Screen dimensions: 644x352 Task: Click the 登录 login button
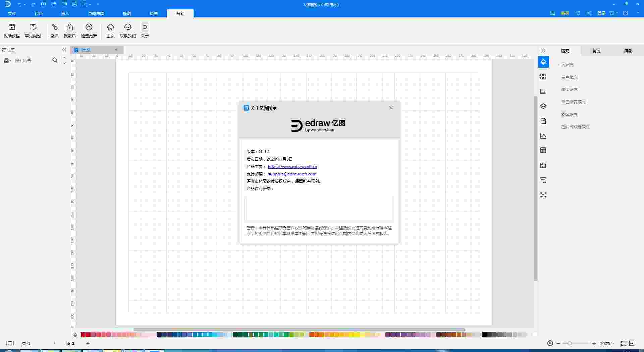601,13
